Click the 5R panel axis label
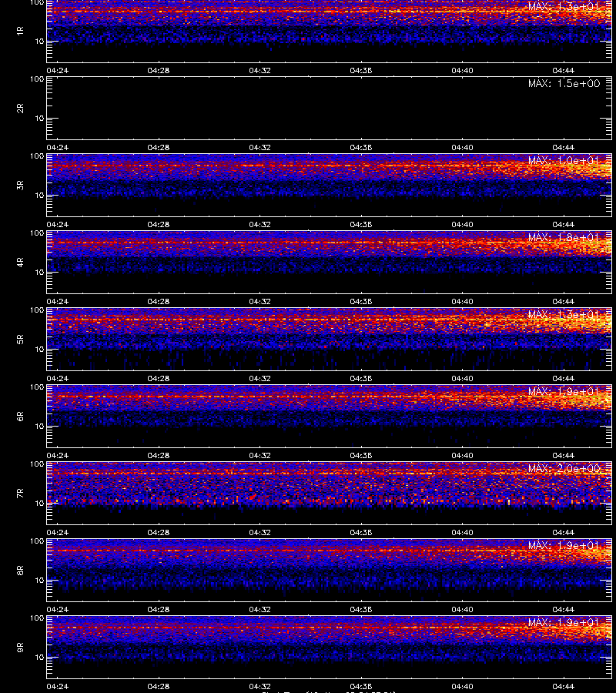The image size is (616, 693). point(20,340)
